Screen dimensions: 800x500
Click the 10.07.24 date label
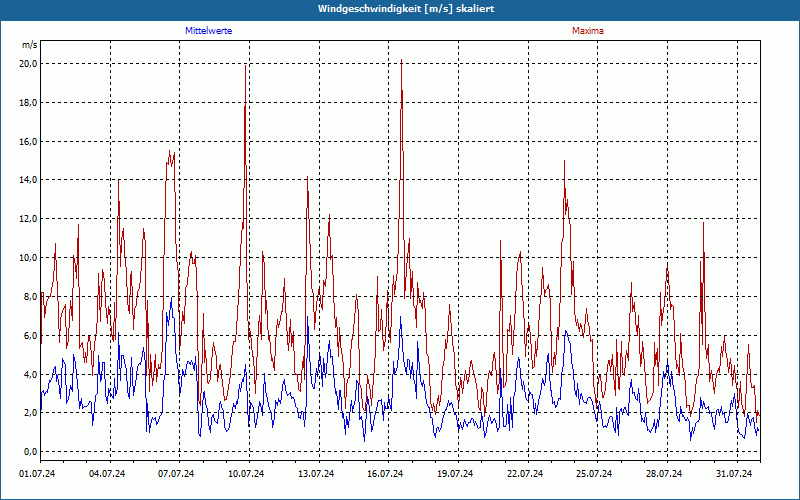click(x=246, y=474)
